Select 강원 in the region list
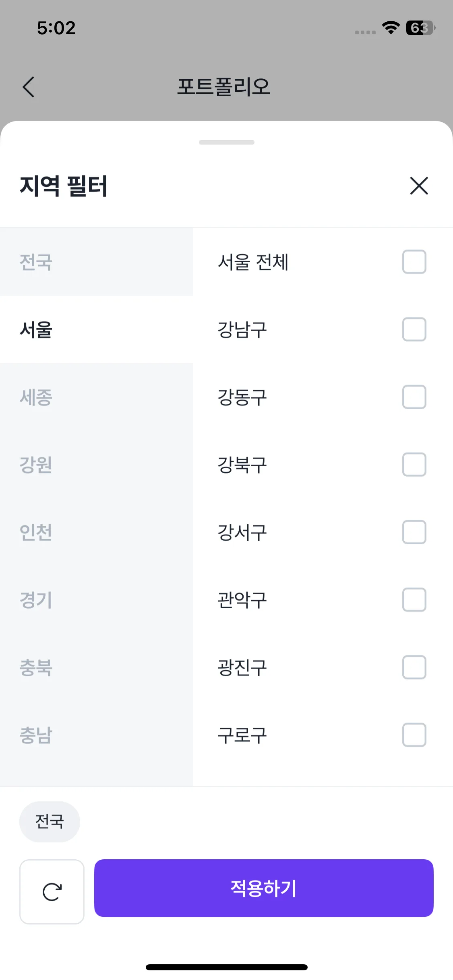This screenshot has height=980, width=453. [x=96, y=465]
